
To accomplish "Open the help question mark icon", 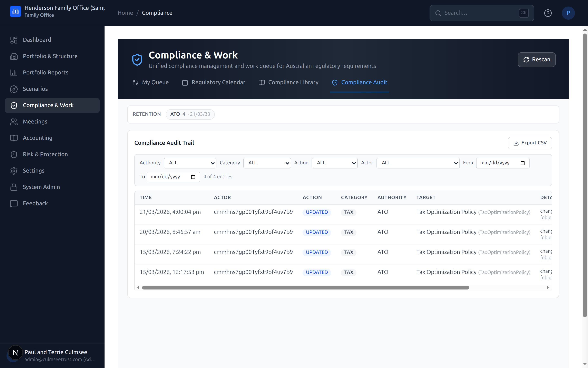I will click(548, 13).
